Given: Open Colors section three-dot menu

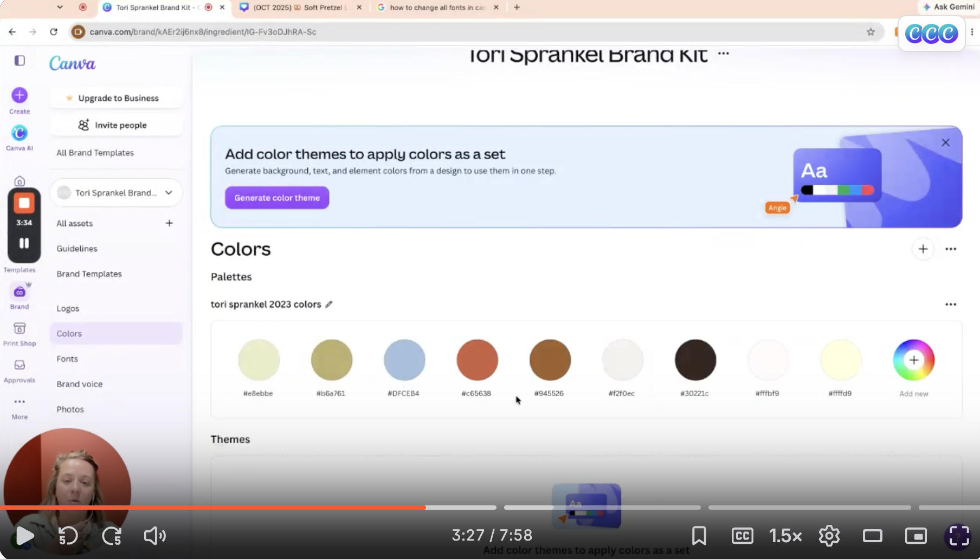Looking at the screenshot, I should coord(951,249).
